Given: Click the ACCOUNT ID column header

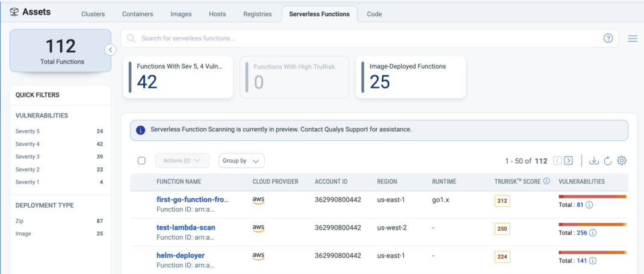Looking at the screenshot, I should 332,182.
